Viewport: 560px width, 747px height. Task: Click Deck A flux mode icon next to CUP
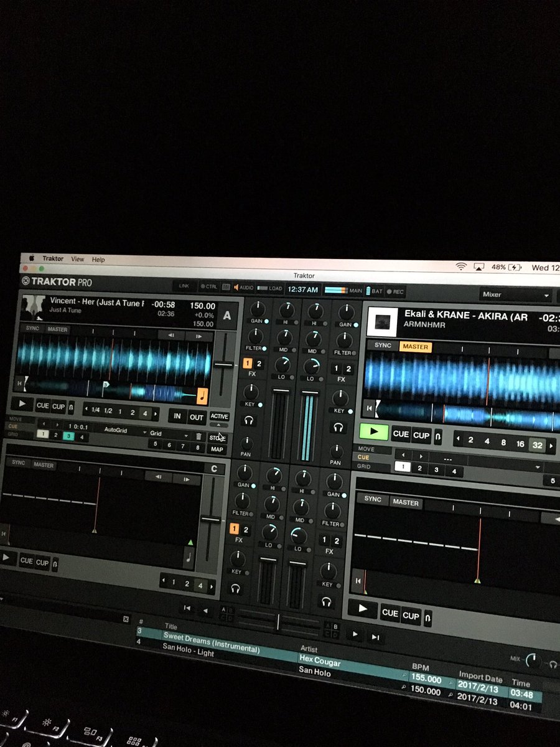tap(71, 407)
